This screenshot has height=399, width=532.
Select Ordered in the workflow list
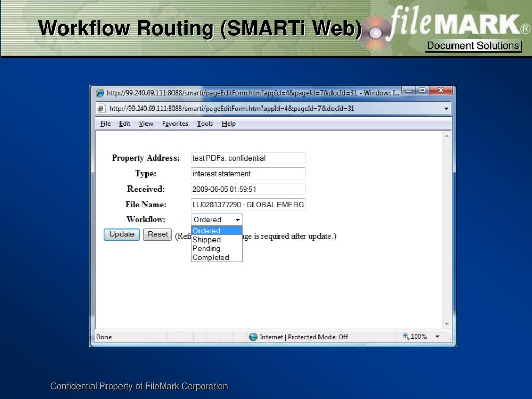(x=217, y=231)
